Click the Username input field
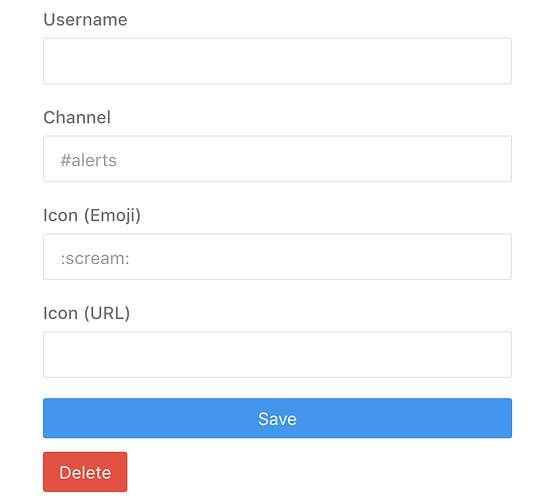 pyautogui.click(x=277, y=61)
